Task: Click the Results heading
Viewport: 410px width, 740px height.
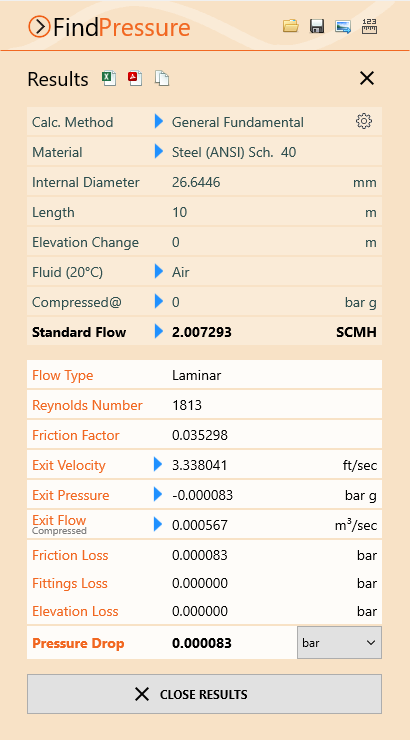Action: 58,79
